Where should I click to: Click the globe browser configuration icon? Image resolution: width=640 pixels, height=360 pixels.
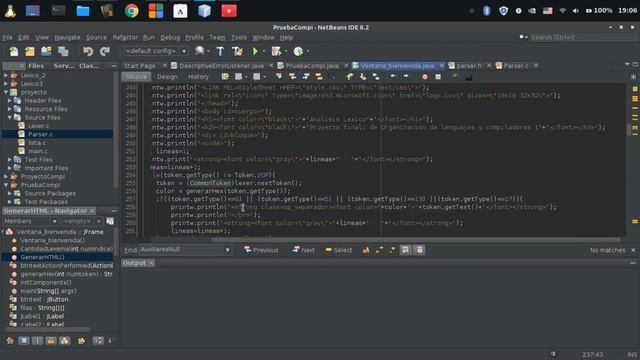199,51
